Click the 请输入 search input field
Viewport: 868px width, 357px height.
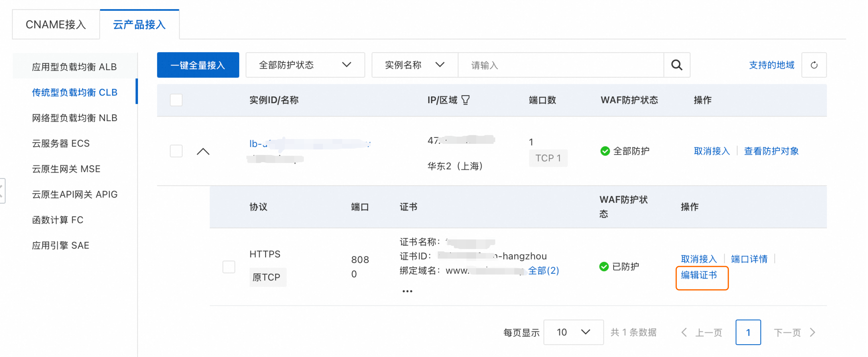[561, 65]
